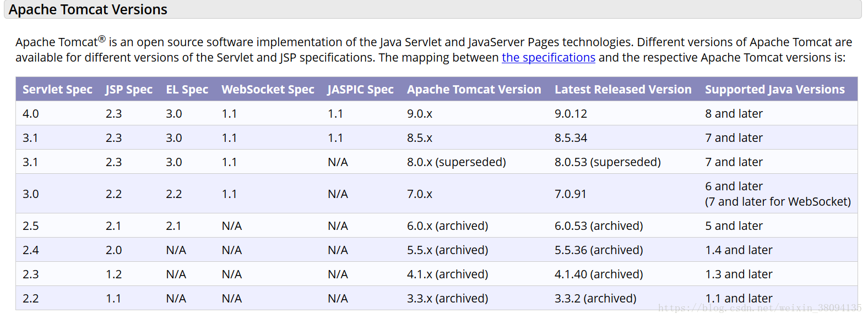Screen dimensions: 868x319
Task: Click the 8.5.x Tomcat version cell
Action: (420, 138)
